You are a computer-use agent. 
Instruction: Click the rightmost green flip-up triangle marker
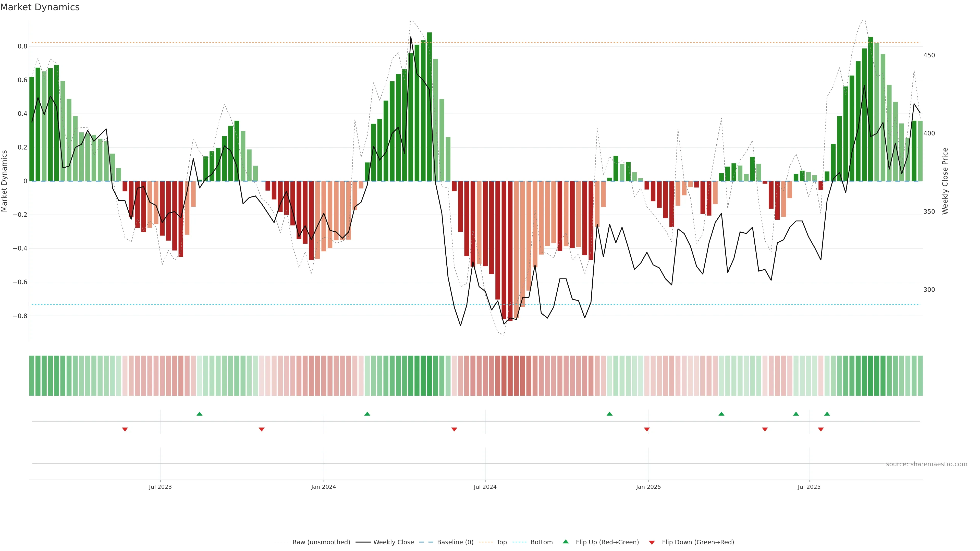pos(827,414)
